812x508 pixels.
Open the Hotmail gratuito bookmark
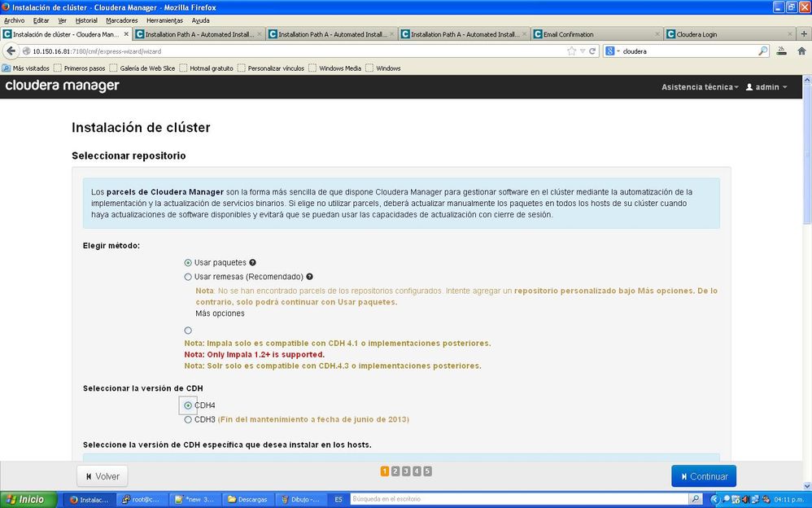pos(206,68)
